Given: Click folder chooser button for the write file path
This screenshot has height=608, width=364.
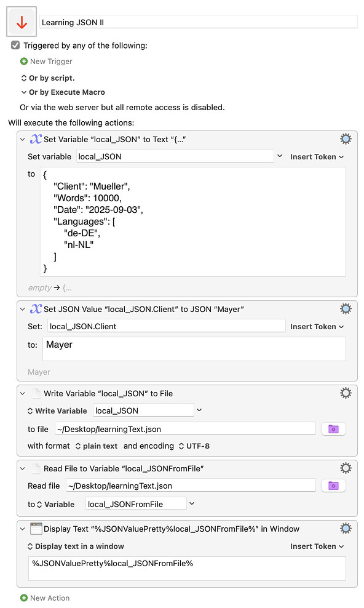Looking at the screenshot, I should click(x=333, y=429).
